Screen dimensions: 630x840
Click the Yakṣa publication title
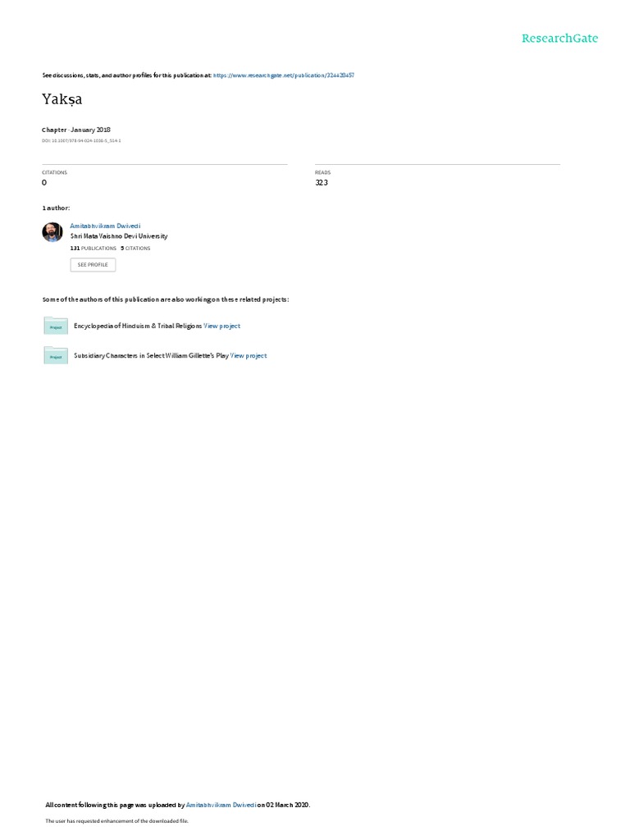(62, 99)
